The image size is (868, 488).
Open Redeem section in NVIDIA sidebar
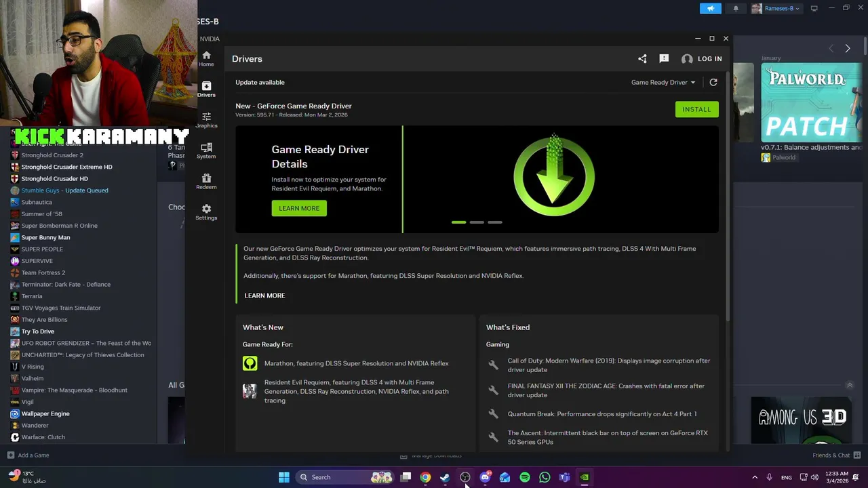pos(206,181)
